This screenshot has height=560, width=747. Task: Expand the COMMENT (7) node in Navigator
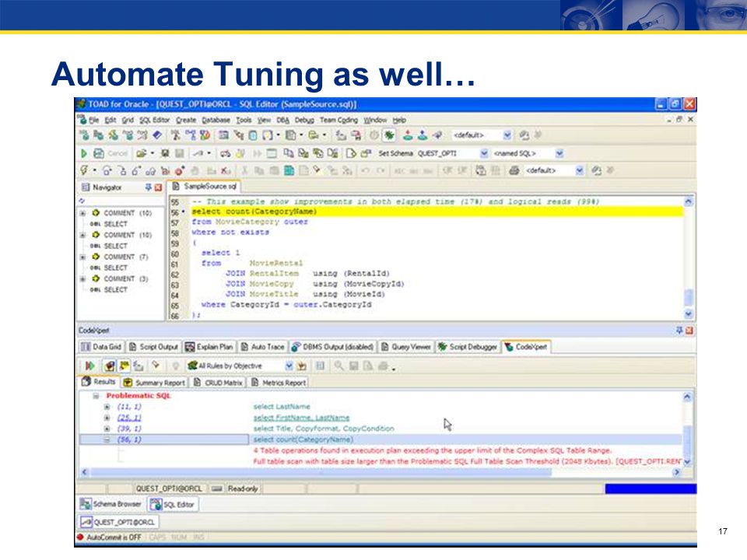83,257
